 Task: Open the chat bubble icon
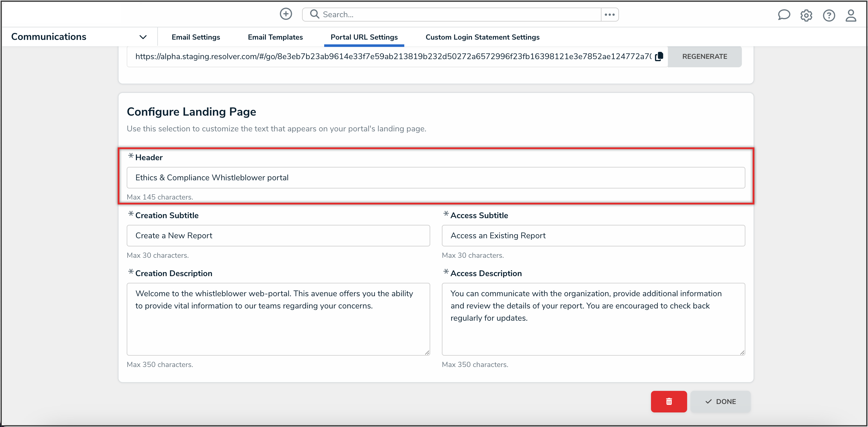tap(784, 15)
